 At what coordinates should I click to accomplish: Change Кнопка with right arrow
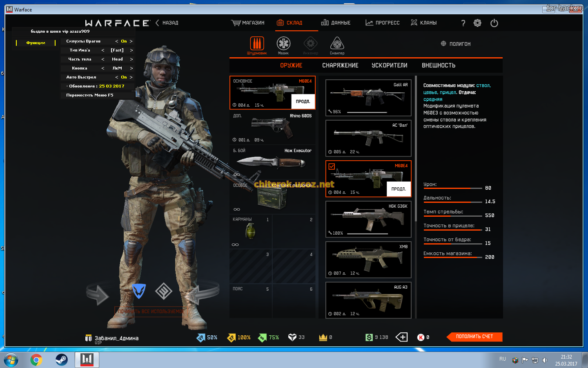131,68
